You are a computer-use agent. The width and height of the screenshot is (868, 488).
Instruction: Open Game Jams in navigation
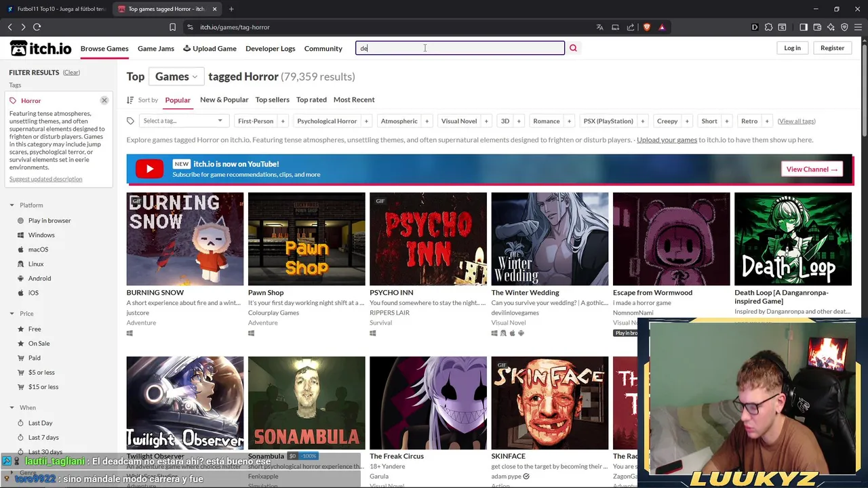coord(156,49)
